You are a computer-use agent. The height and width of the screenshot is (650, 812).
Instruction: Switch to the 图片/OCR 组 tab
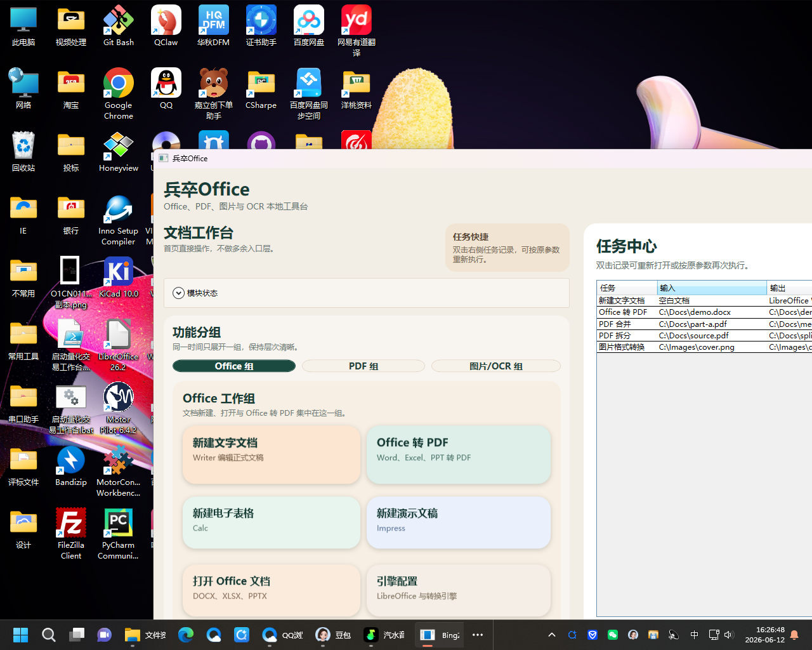[496, 366]
